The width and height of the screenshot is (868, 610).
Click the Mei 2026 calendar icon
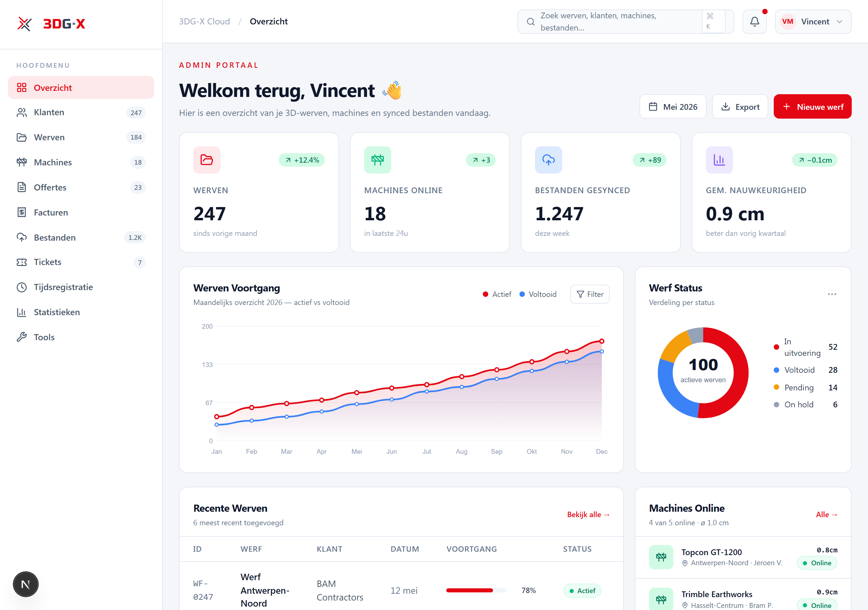pyautogui.click(x=653, y=107)
